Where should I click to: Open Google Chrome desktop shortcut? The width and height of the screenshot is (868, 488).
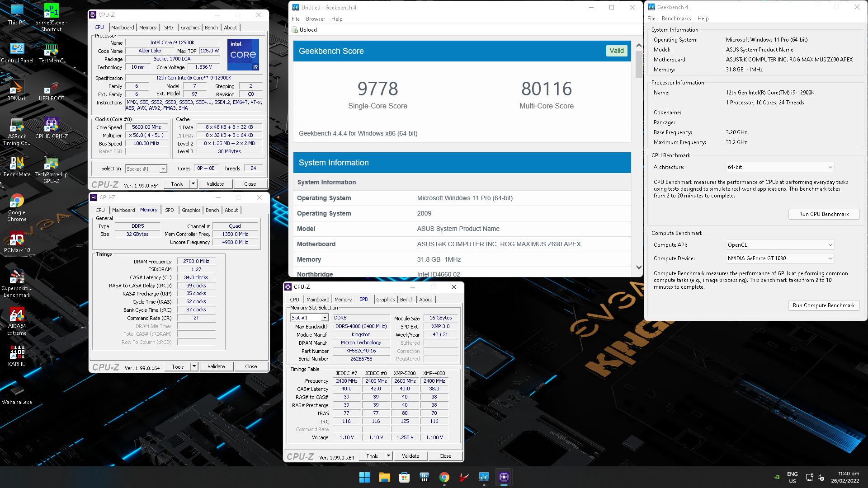[x=17, y=208]
